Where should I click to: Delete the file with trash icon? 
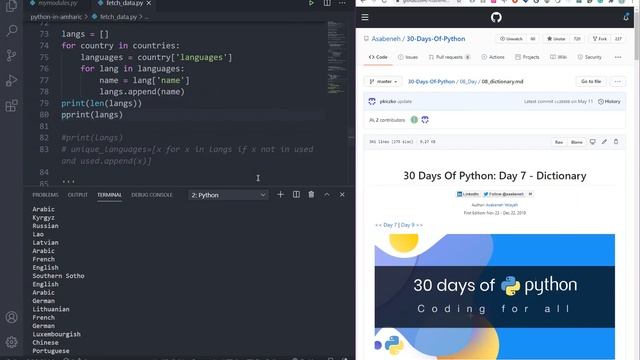click(616, 142)
